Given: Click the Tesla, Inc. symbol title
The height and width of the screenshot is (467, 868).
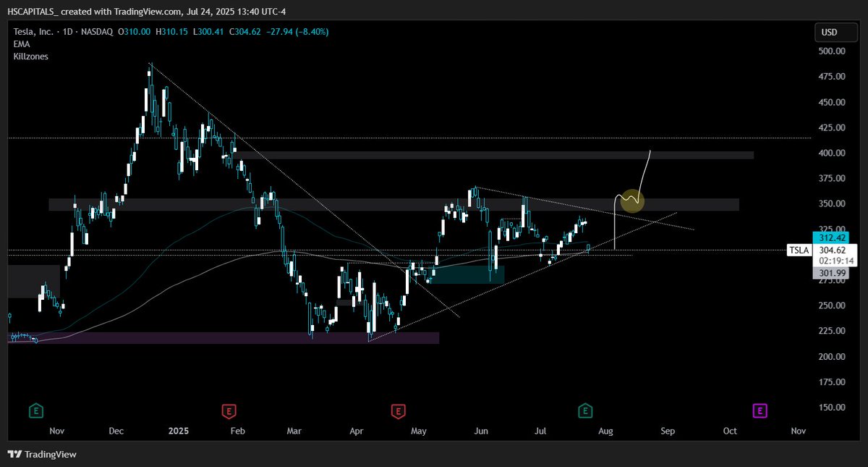Looking at the screenshot, I should coord(33,32).
